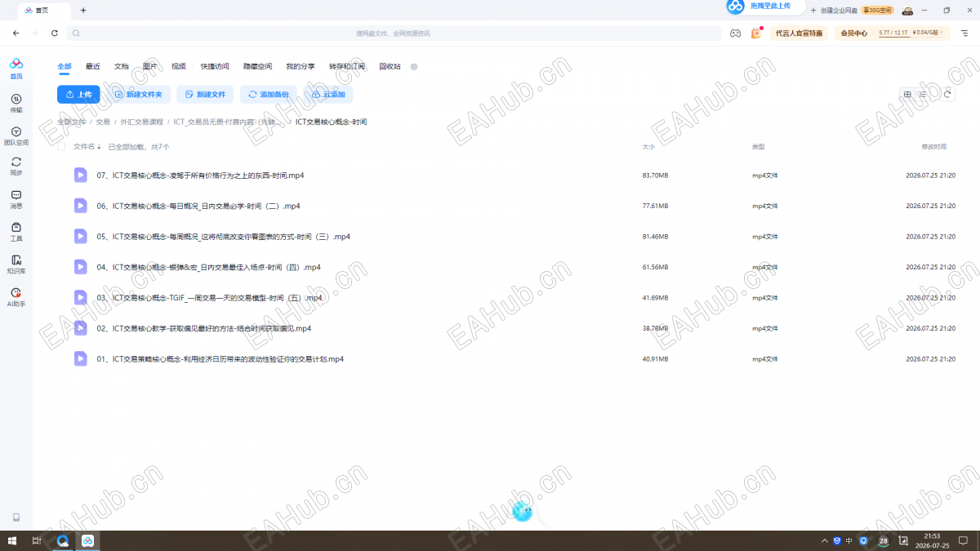Screen dimensions: 980x551
Task: Expand 会员中心 storage chevron
Action: coord(942,33)
